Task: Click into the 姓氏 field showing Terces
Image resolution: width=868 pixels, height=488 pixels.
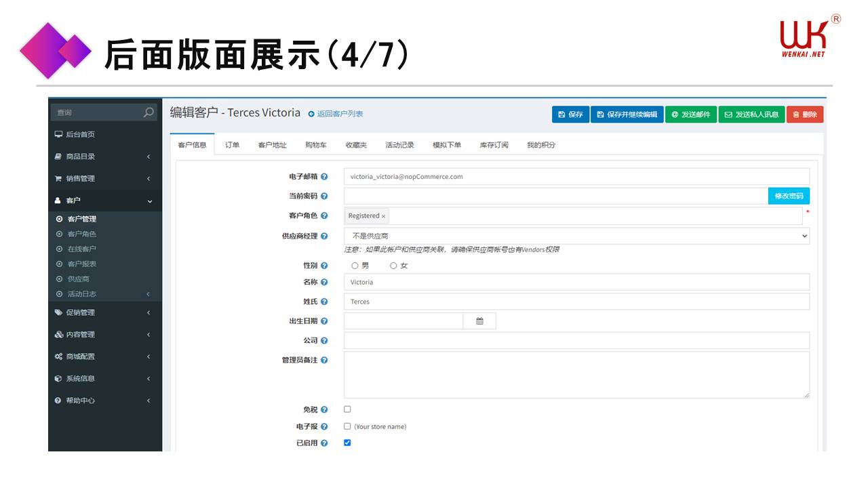Action: [576, 302]
